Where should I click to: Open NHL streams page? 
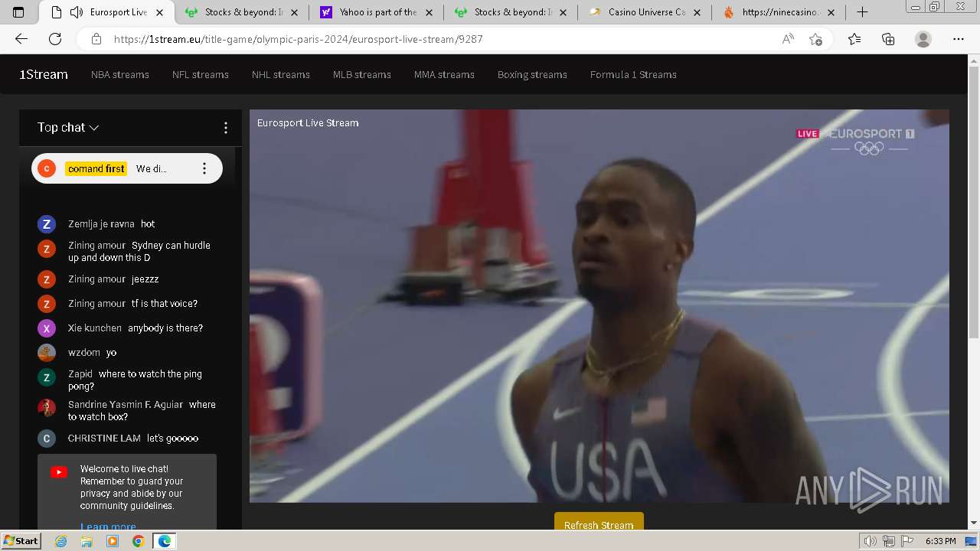click(x=281, y=74)
